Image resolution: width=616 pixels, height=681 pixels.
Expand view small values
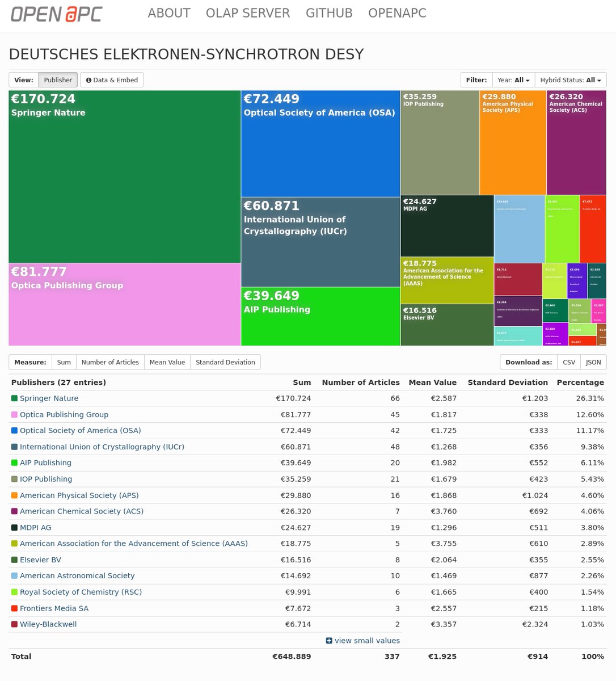(363, 641)
